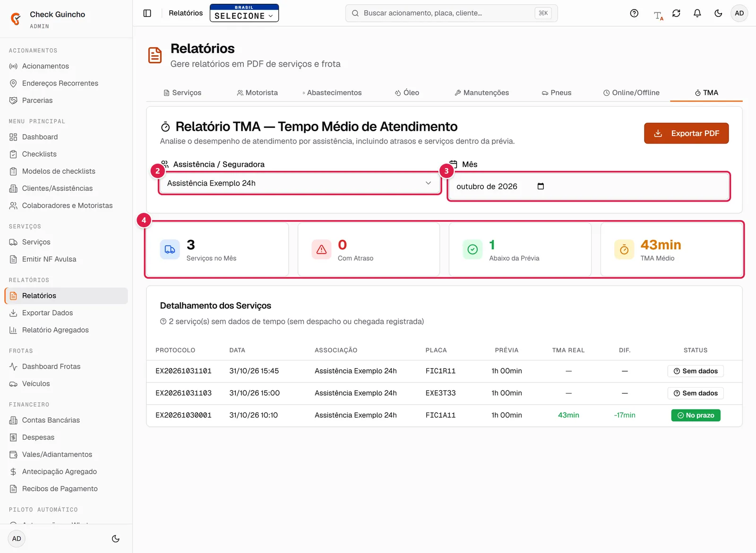Select the Pneus tab
Image resolution: width=756 pixels, height=553 pixels.
(x=557, y=93)
